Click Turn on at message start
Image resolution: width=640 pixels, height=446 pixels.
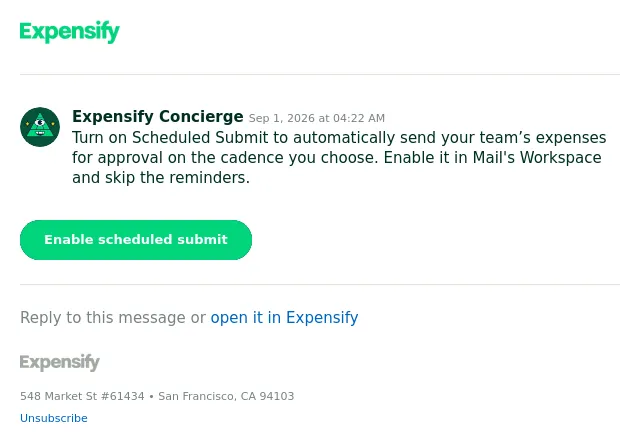(100, 138)
